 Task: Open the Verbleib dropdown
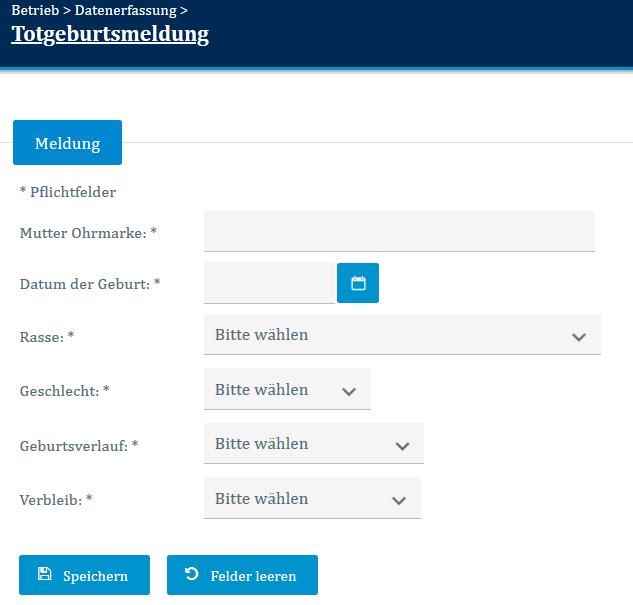pyautogui.click(x=312, y=499)
